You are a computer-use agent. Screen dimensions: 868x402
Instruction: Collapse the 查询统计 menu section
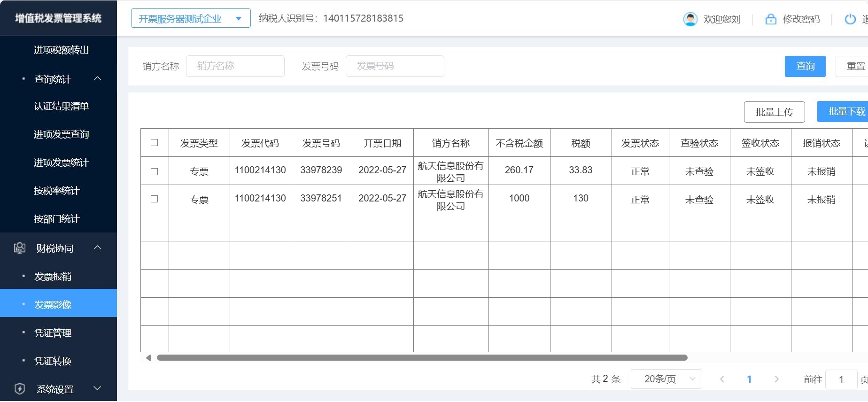98,78
